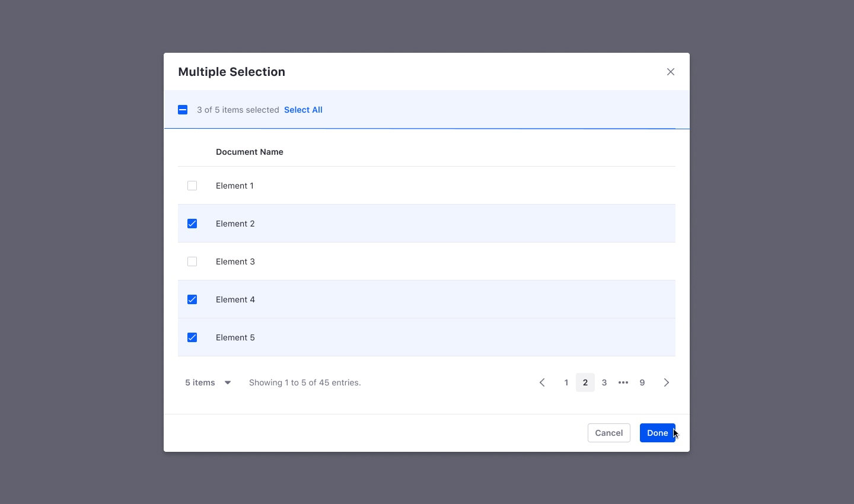
Task: Go to page 1 in pagination
Action: pos(566,382)
